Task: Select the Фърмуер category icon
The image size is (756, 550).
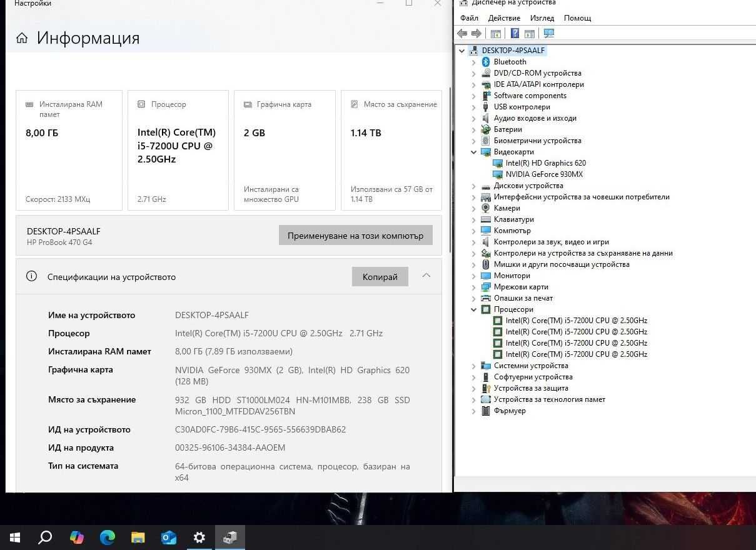Action: point(486,411)
